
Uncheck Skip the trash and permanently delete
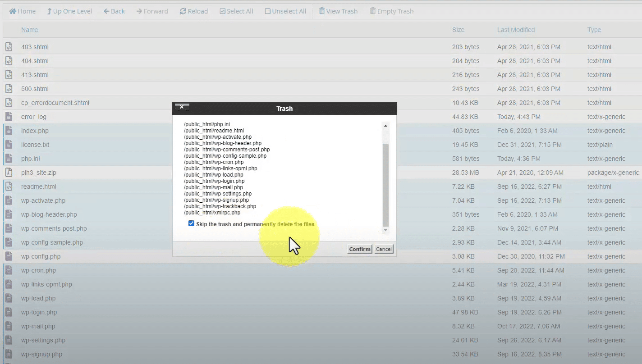click(192, 223)
